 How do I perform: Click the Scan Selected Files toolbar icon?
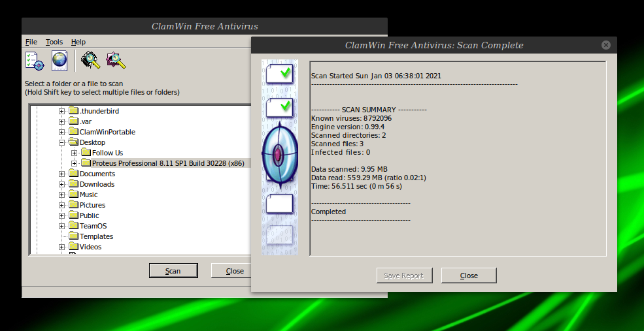coord(116,61)
